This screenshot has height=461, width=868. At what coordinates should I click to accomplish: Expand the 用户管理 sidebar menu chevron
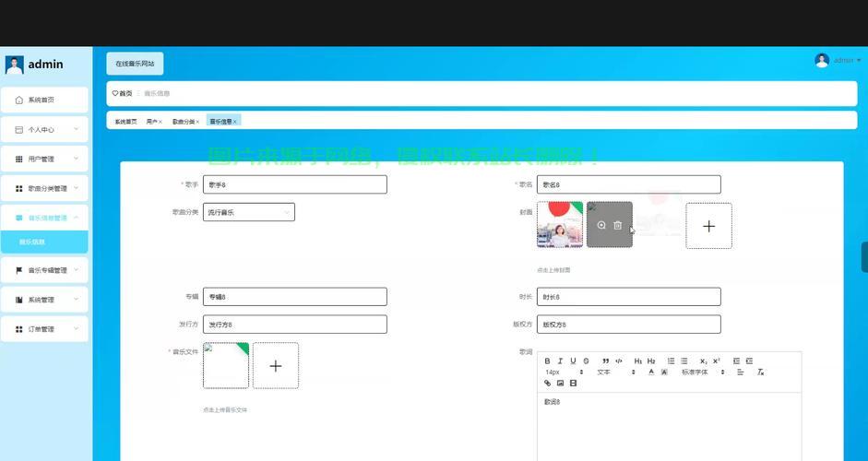click(x=76, y=159)
